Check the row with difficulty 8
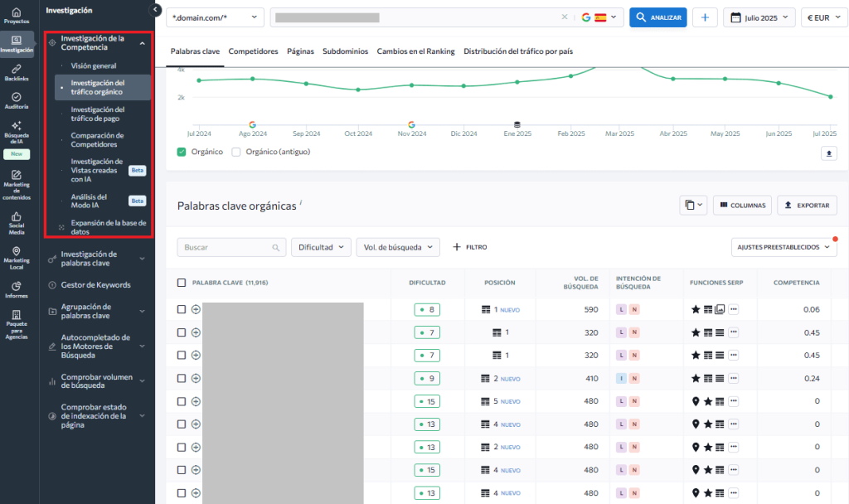The image size is (849, 504). (x=182, y=310)
